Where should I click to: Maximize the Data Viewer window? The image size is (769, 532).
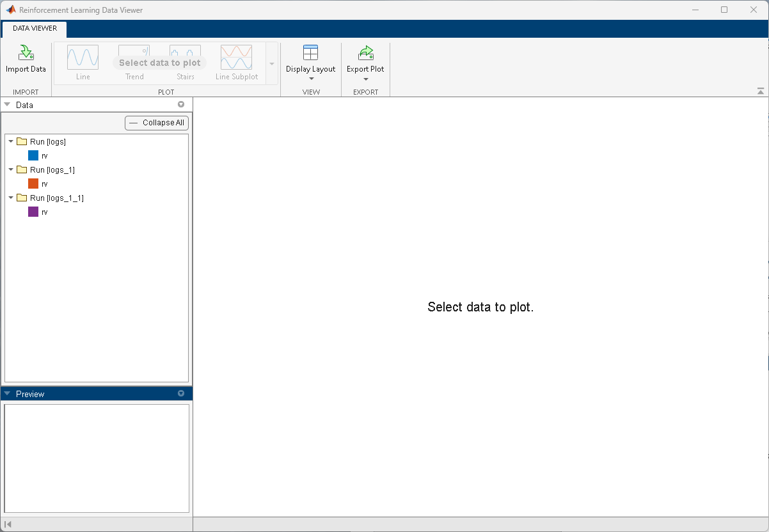coord(724,10)
